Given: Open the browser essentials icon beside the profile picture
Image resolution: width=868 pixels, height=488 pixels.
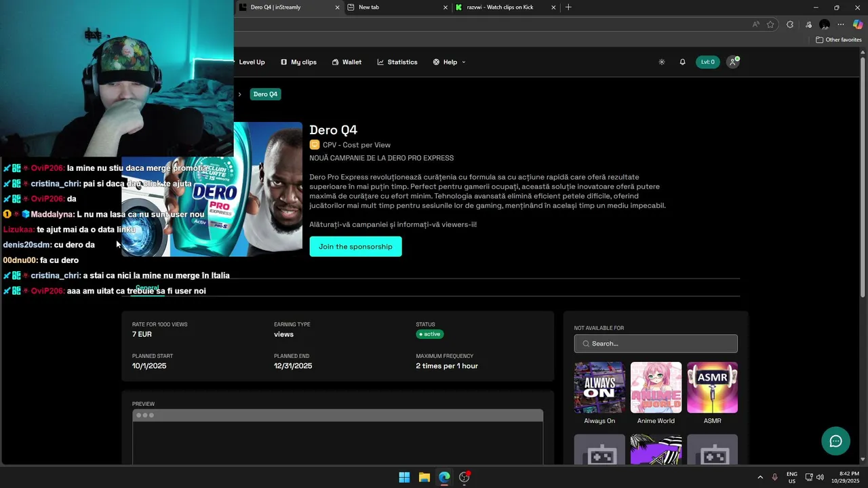Looking at the screenshot, I should [808, 24].
